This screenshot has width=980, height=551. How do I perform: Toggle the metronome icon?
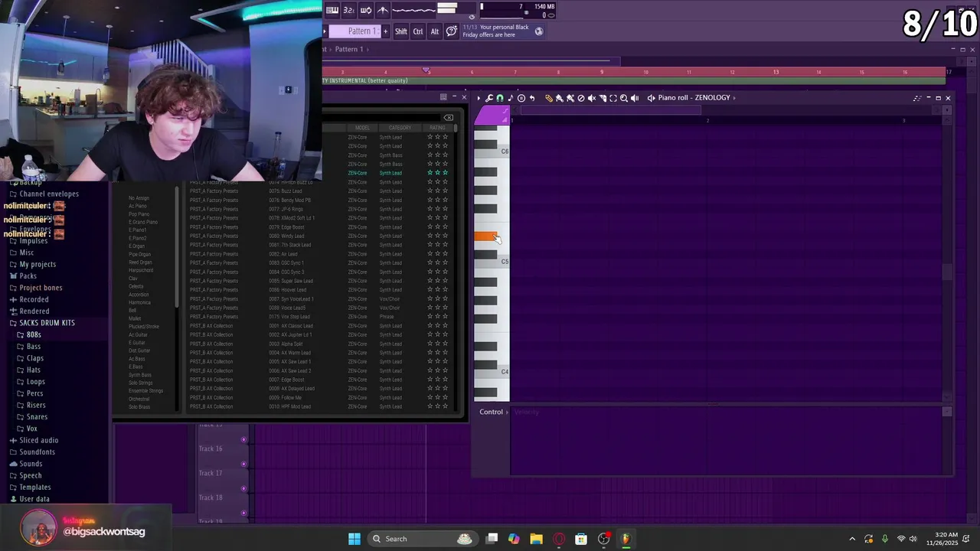383,10
